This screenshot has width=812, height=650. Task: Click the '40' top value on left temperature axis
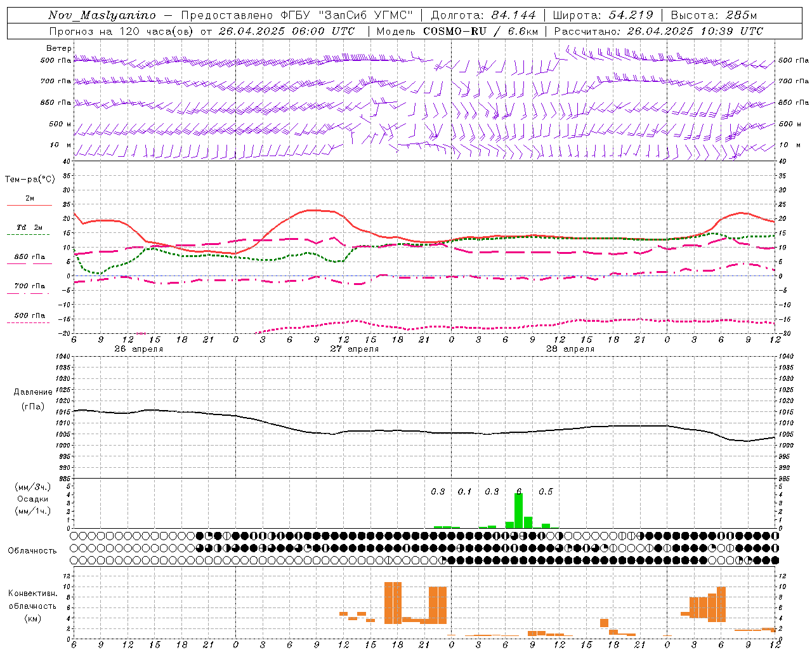[x=67, y=161]
